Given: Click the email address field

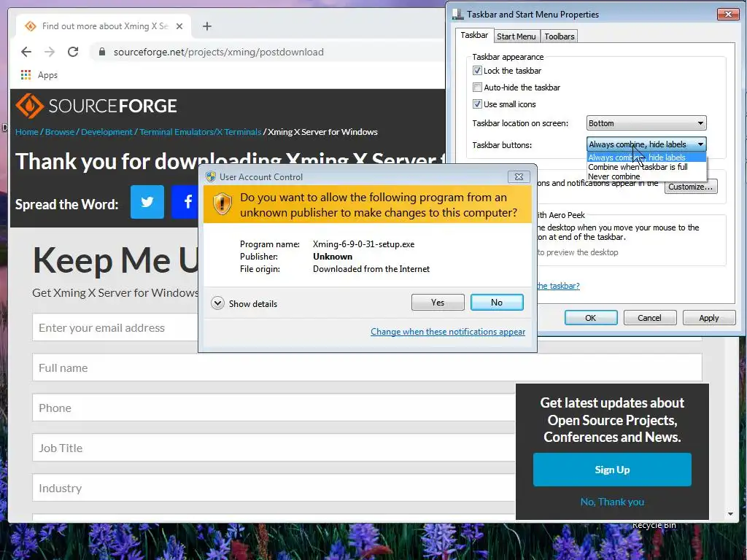Looking at the screenshot, I should [115, 327].
